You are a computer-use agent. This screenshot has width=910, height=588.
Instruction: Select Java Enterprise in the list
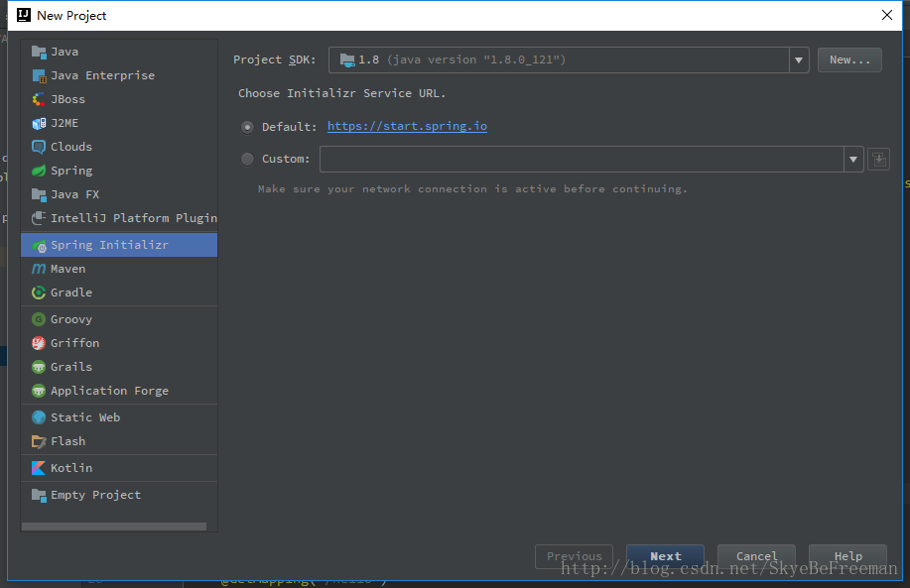(x=119, y=75)
